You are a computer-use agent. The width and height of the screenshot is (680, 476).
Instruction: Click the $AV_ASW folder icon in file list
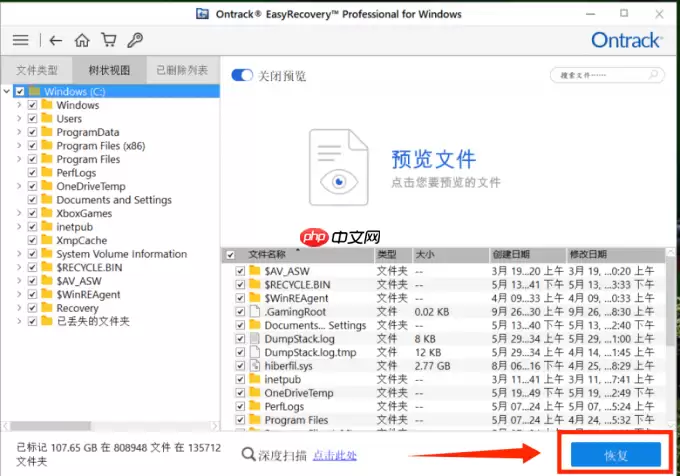255,271
